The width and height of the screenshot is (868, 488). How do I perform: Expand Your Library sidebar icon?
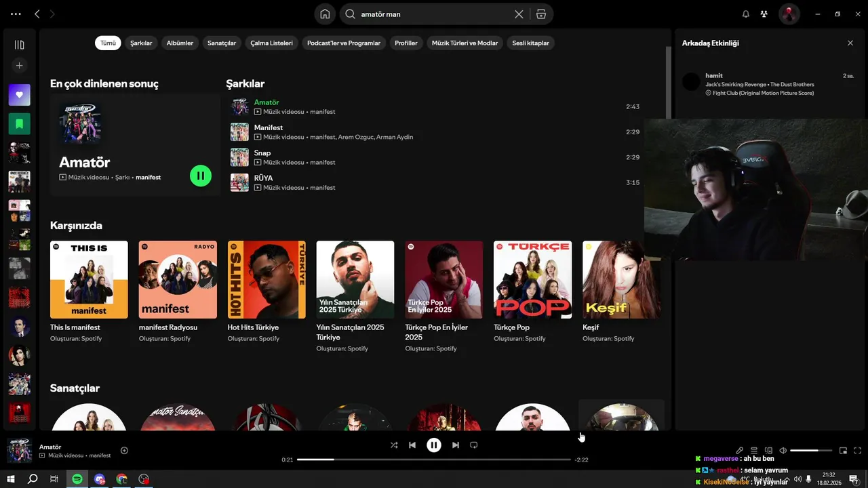(x=19, y=45)
